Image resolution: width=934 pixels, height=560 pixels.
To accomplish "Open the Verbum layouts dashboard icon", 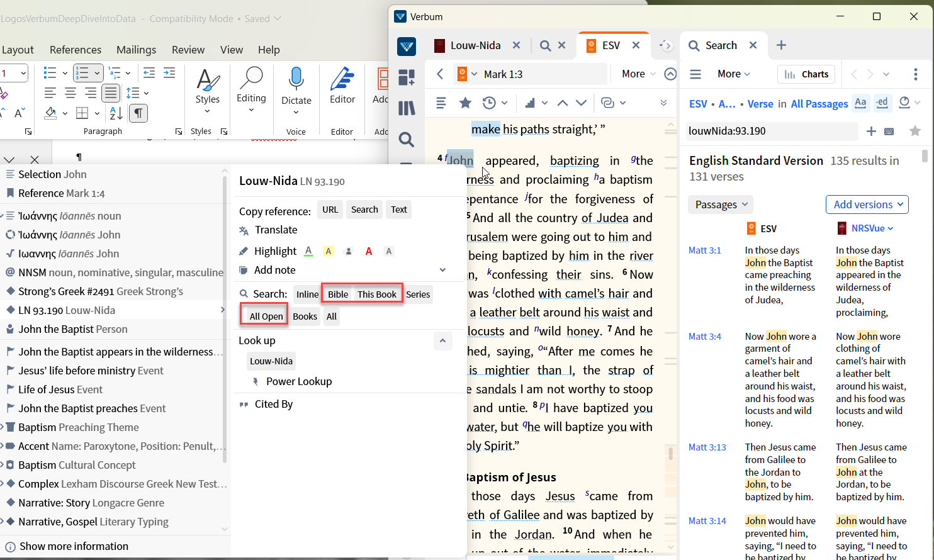I will 407,77.
